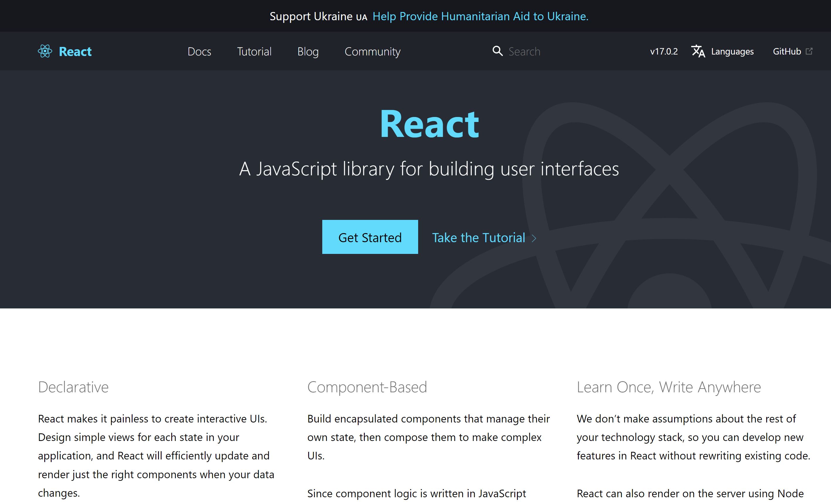Go to the Blog section

[308, 52]
